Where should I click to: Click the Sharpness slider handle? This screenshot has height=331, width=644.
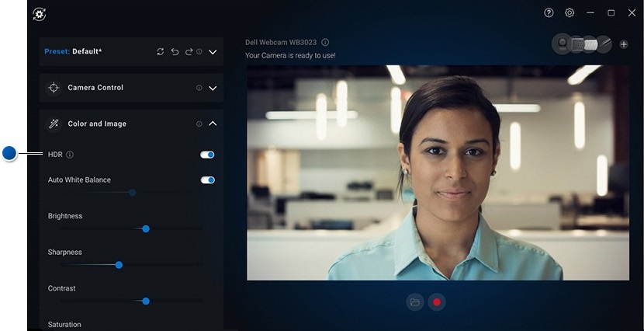[119, 265]
